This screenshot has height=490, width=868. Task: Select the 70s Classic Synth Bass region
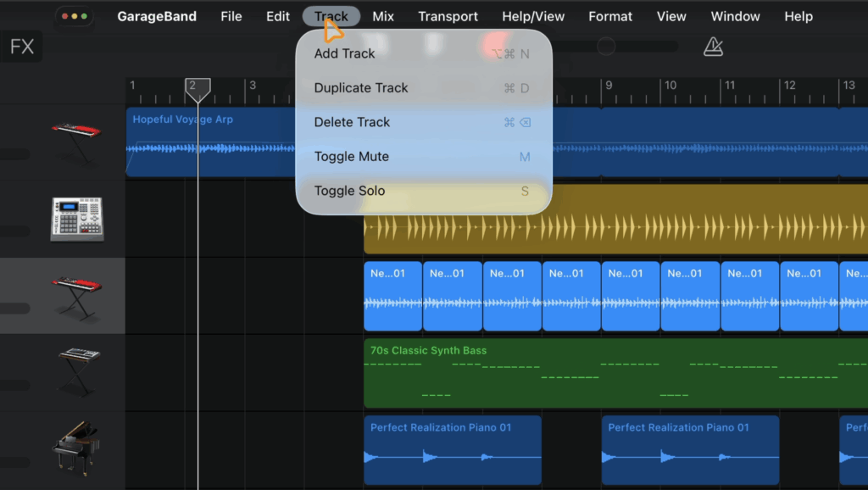click(x=615, y=371)
